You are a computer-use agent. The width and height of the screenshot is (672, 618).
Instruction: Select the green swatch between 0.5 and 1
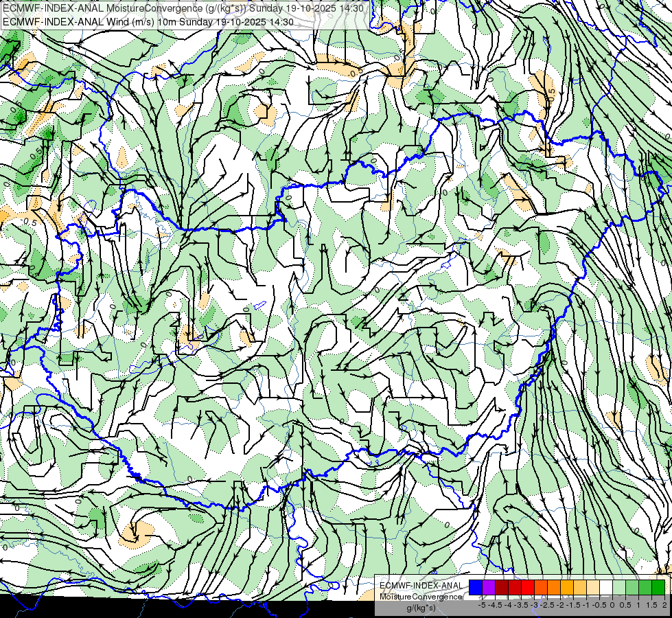coord(632,587)
